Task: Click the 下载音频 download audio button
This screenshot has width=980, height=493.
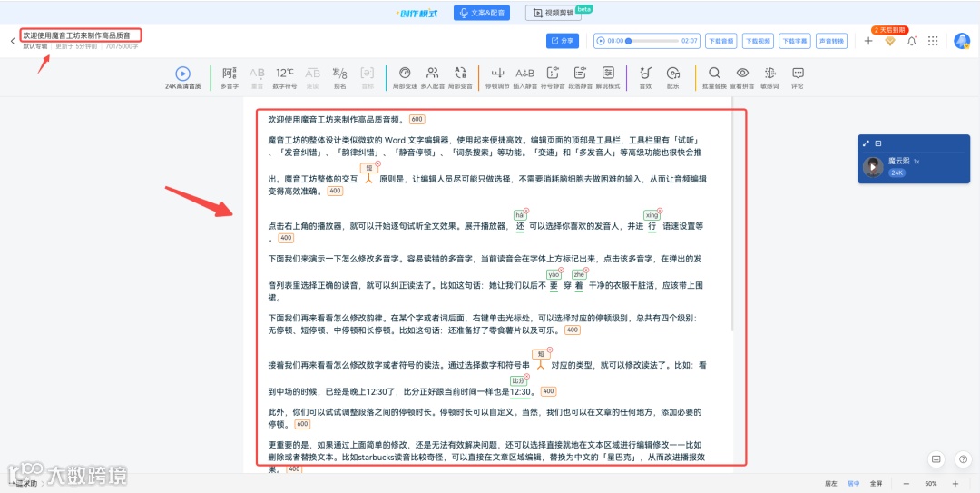Action: tap(720, 41)
